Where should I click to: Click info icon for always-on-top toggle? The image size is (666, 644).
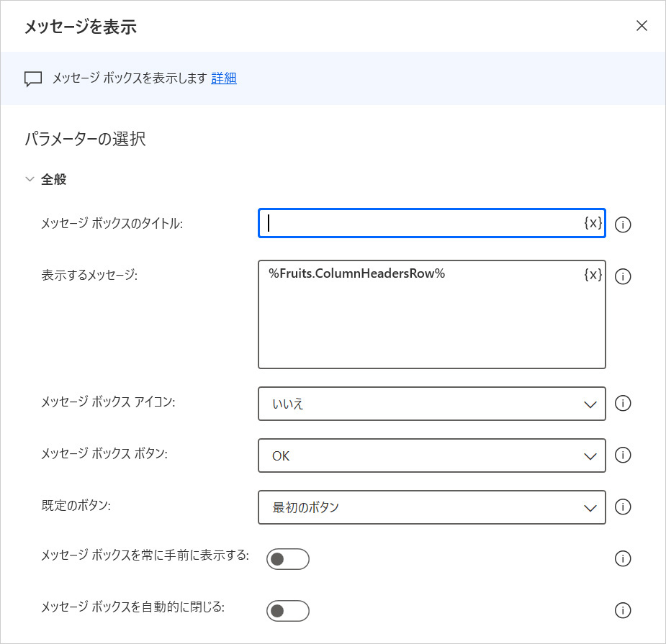(x=624, y=559)
